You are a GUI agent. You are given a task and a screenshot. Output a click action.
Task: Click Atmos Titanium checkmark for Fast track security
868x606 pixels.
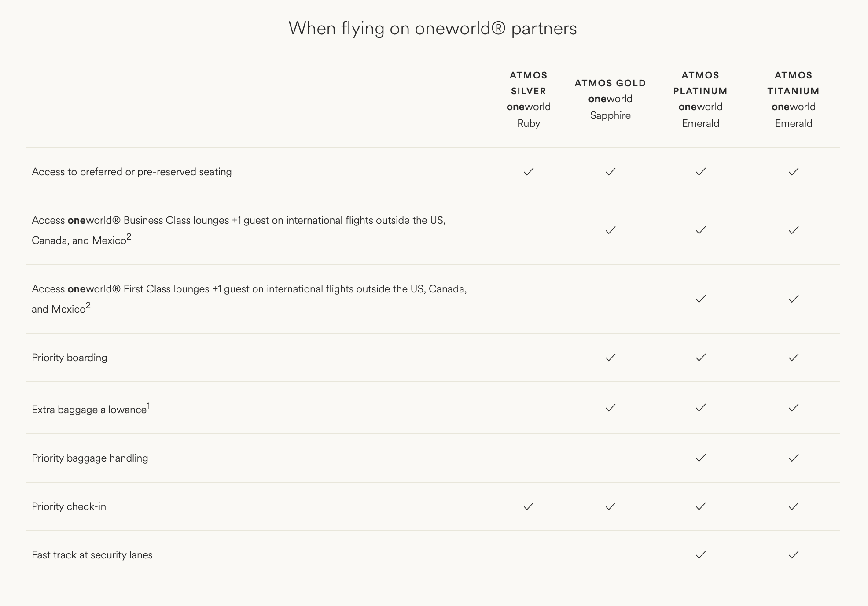[x=794, y=555]
